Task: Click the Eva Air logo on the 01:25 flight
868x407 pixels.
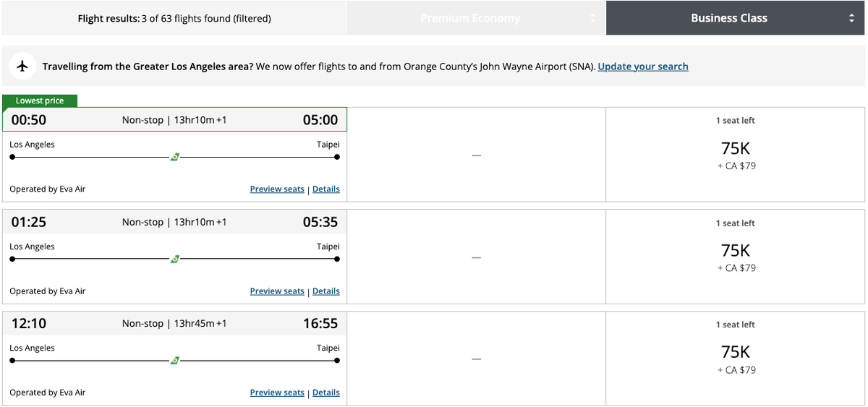Action: [174, 259]
